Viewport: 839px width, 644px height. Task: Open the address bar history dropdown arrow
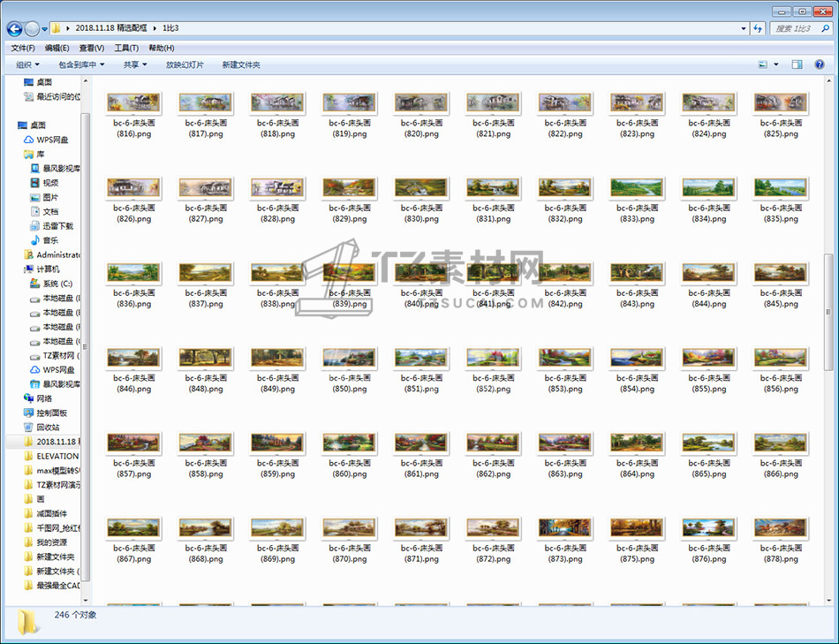(744, 28)
